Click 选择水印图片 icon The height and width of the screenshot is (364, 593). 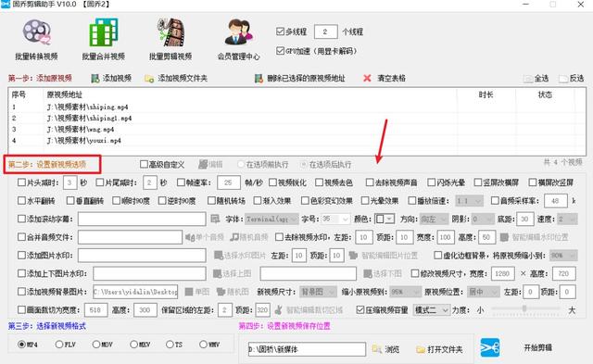[219, 256]
